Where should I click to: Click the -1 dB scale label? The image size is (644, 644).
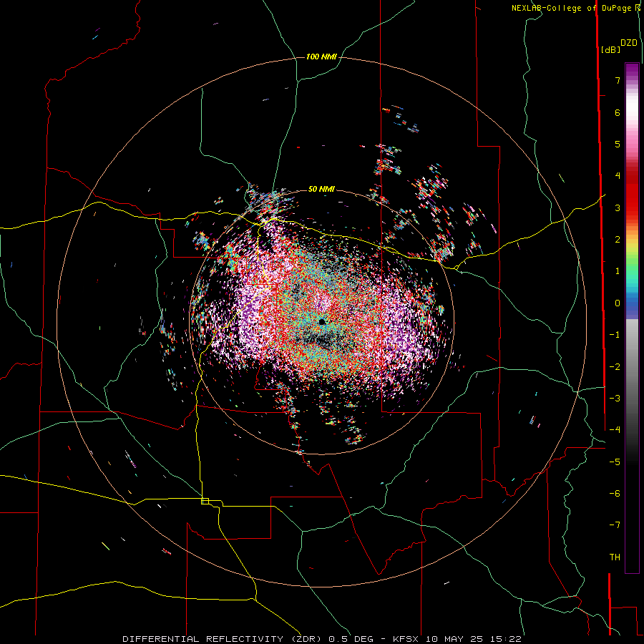point(615,335)
